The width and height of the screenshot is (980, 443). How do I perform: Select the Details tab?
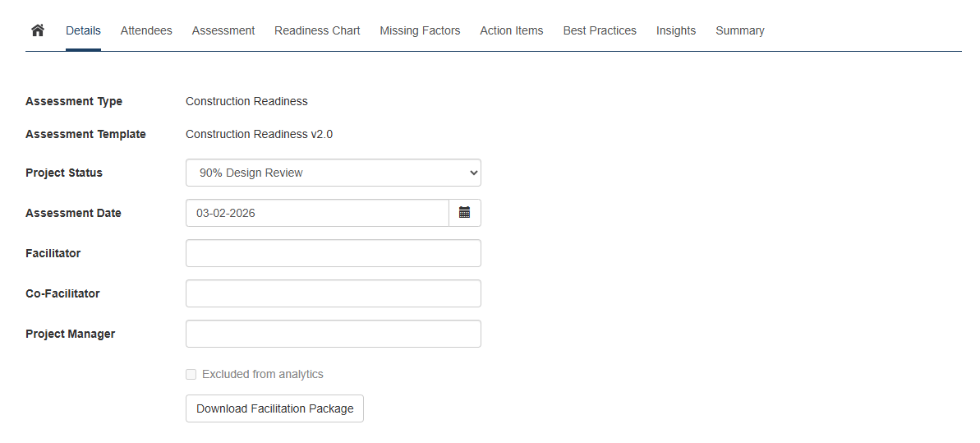[83, 30]
